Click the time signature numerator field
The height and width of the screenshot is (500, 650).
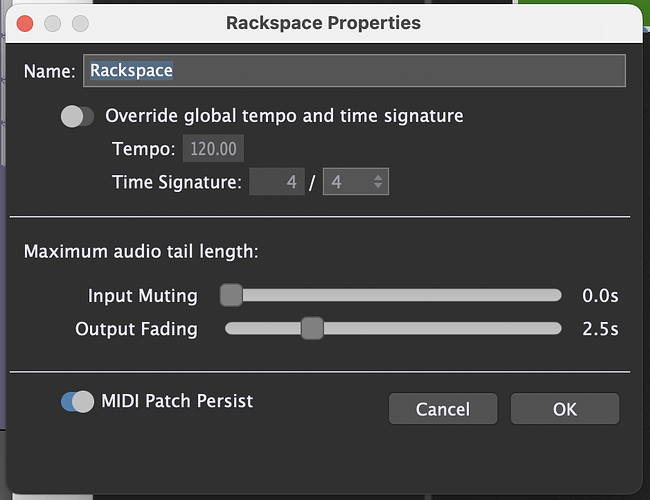tap(277, 182)
